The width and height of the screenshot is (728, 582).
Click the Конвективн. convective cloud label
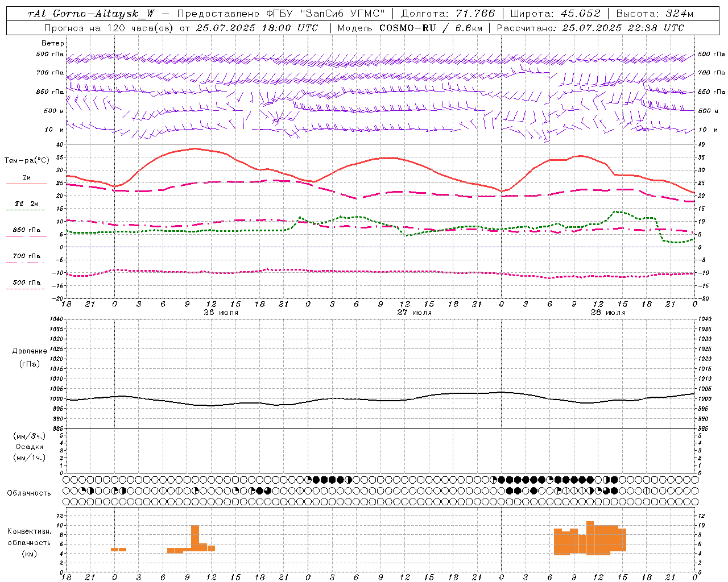[x=30, y=531]
